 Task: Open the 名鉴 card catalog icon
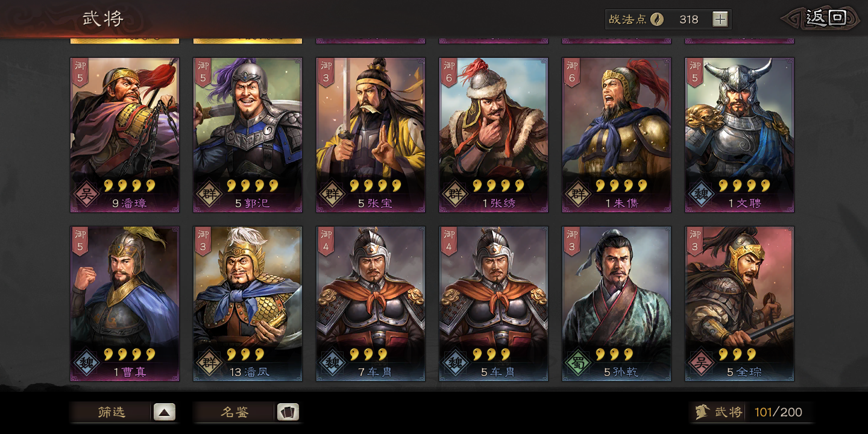pos(288,412)
